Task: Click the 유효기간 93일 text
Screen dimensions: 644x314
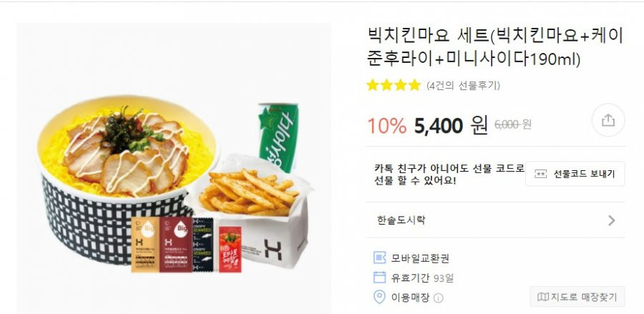Action: coord(422,278)
